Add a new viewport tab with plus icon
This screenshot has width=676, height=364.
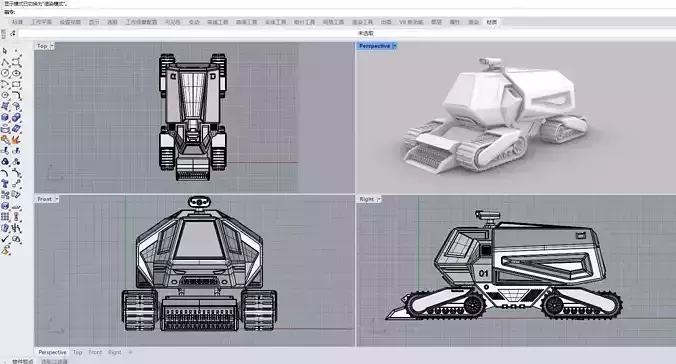130,352
